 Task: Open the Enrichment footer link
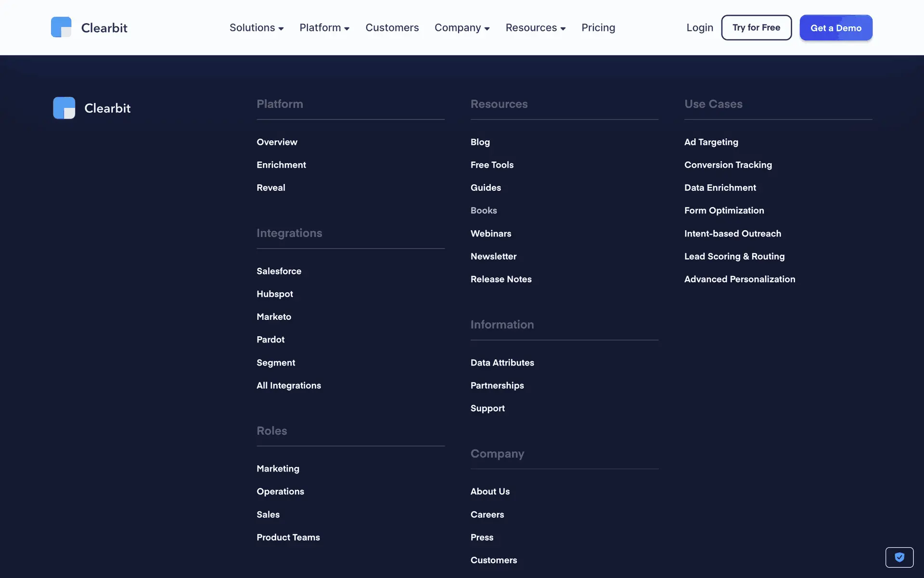pos(281,165)
